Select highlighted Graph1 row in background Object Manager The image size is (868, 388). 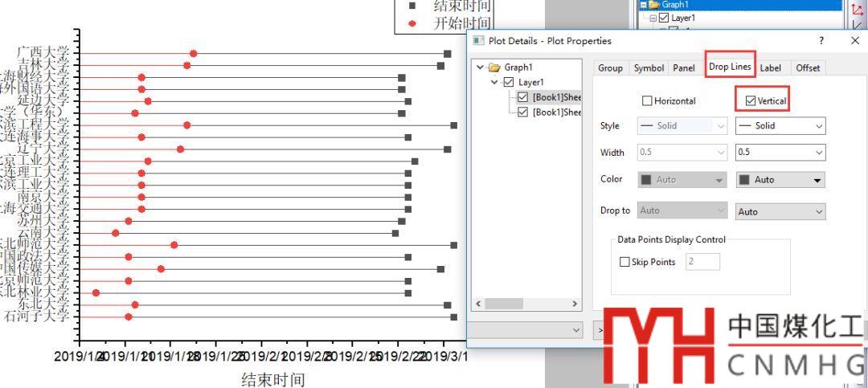[x=740, y=5]
